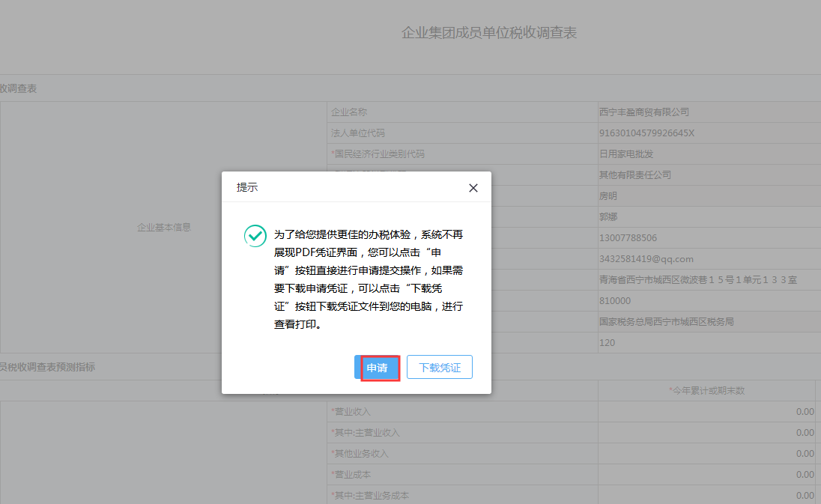The image size is (821, 504).
Task: Select the 西宁丰盈商贸有限公司 company name cell
Action: (709, 112)
